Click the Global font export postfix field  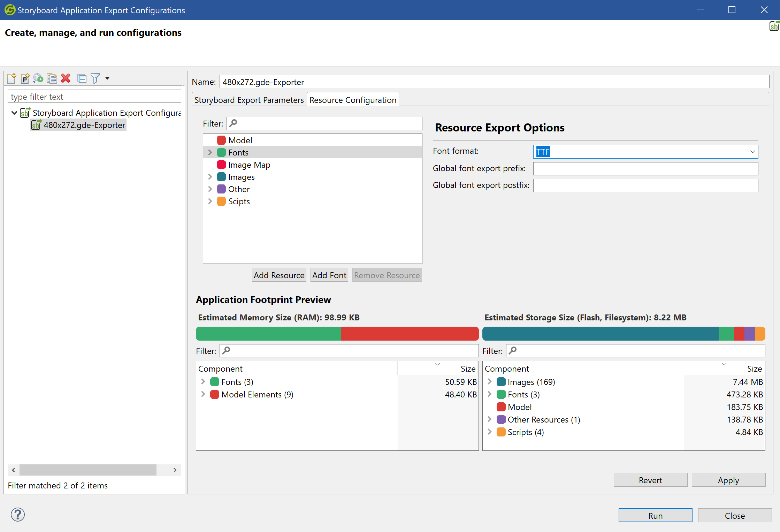645,185
